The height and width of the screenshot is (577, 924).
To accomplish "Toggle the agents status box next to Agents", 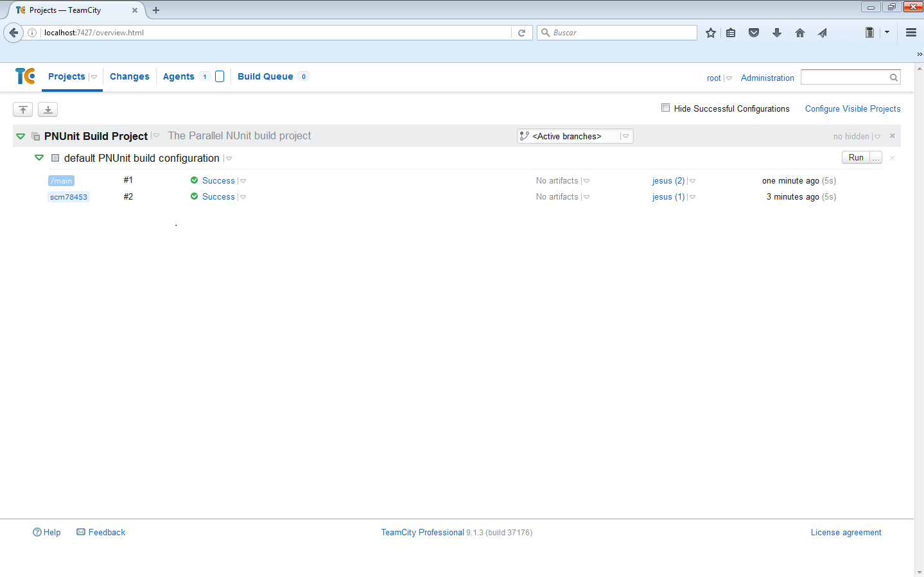I will click(x=220, y=76).
